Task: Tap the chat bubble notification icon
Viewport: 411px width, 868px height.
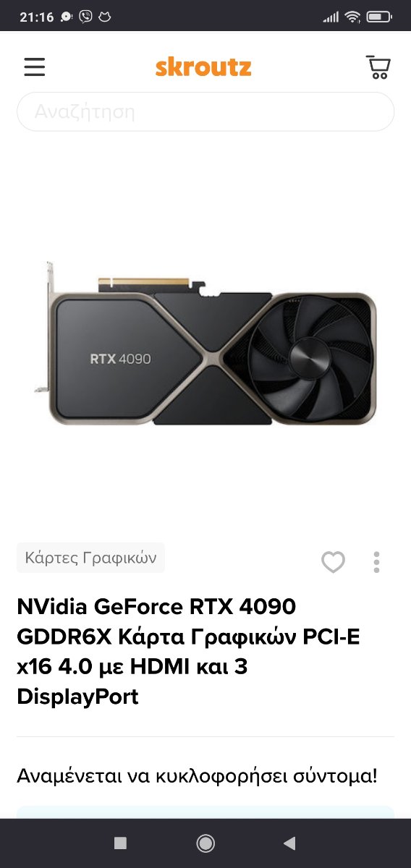Action: [x=67, y=16]
